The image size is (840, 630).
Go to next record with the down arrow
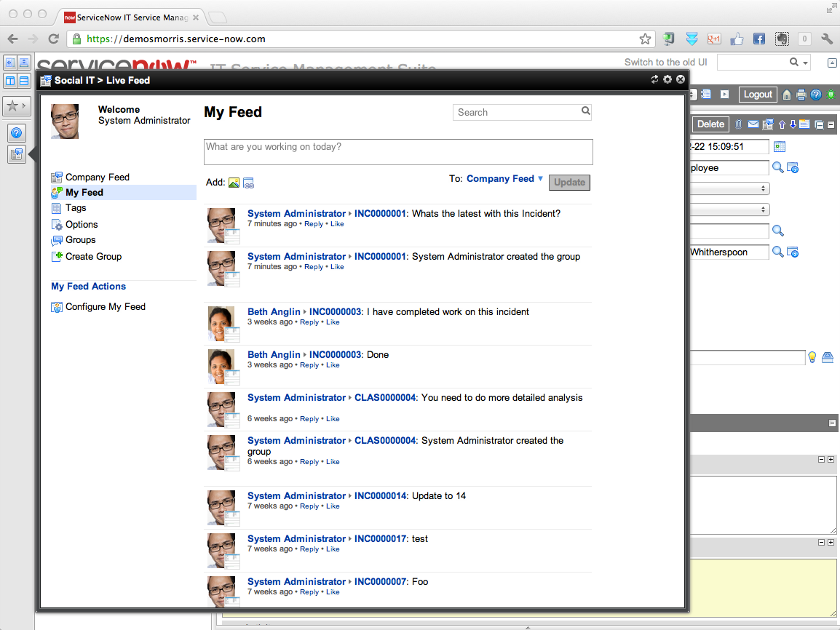coord(793,124)
